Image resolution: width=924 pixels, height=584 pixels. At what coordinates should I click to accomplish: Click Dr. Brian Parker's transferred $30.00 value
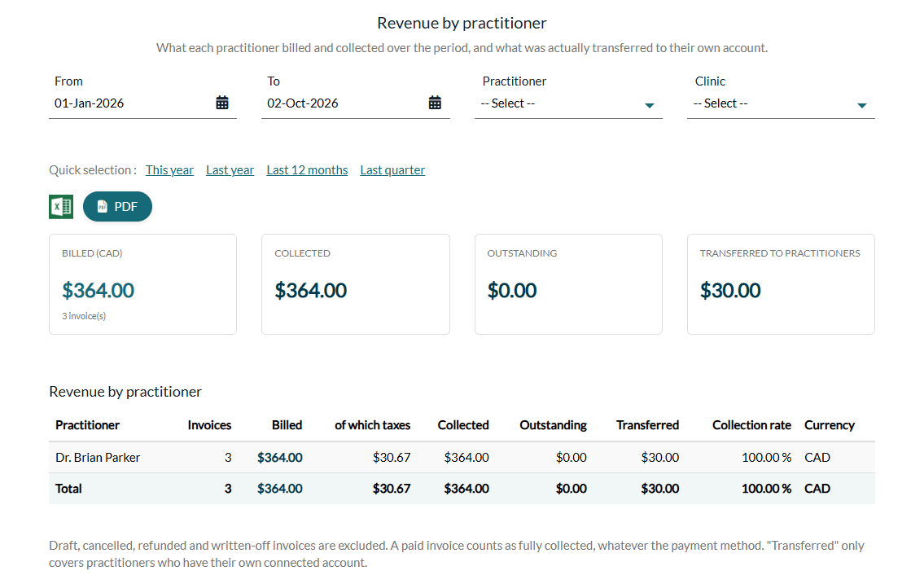[660, 458]
